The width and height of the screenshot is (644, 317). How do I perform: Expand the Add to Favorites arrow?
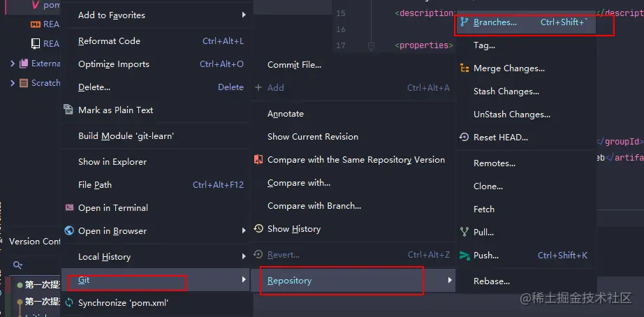(244, 15)
